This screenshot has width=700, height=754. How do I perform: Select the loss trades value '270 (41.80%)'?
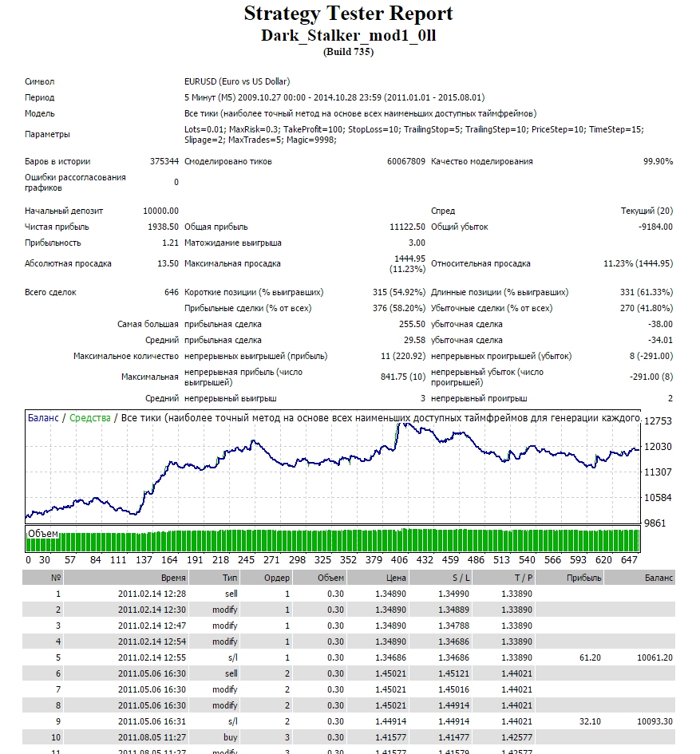(x=647, y=308)
